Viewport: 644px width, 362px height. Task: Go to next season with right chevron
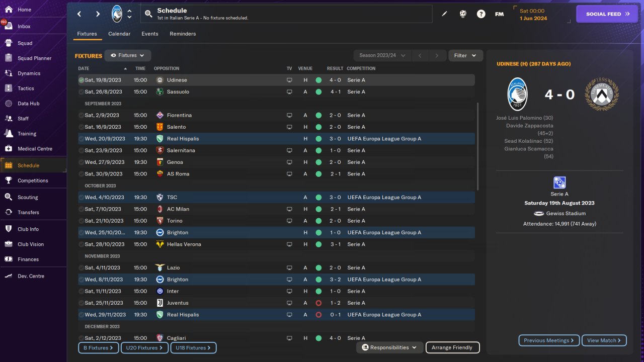pyautogui.click(x=437, y=56)
